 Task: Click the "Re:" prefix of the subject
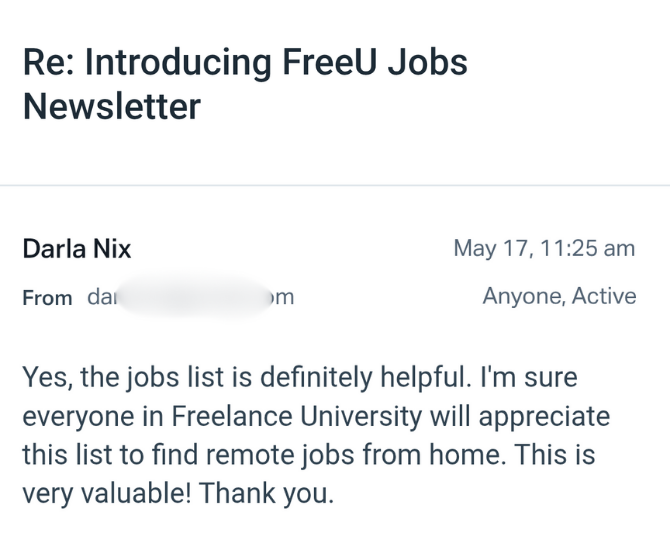[47, 62]
